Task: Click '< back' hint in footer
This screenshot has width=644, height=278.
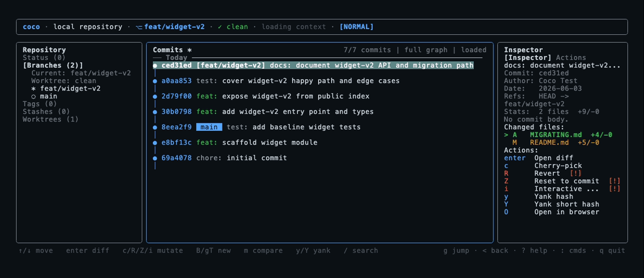Action: [495, 251]
